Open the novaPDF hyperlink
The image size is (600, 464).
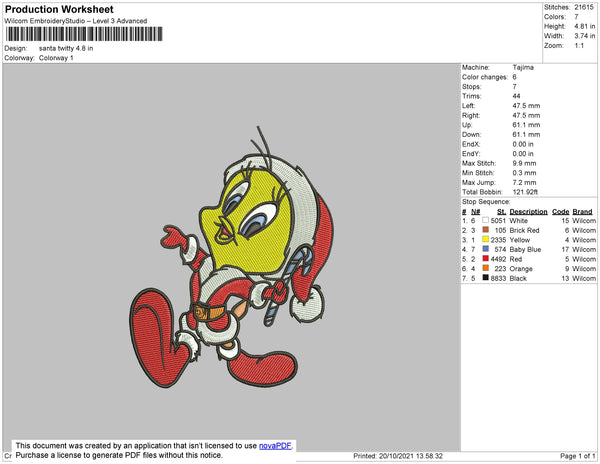point(275,446)
